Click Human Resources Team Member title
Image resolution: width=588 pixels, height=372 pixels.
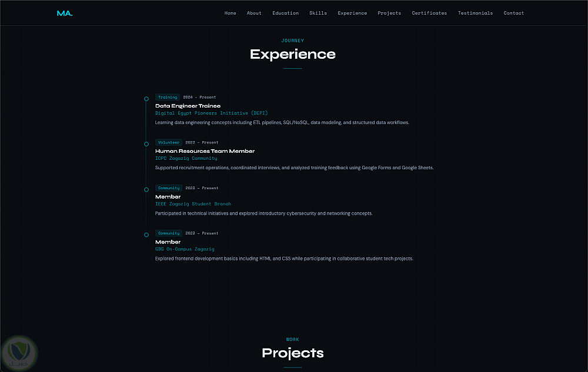tap(205, 152)
